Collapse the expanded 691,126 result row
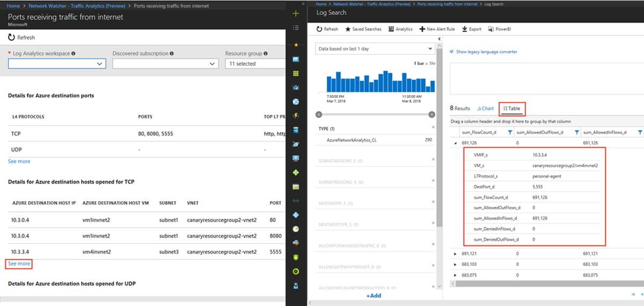 456,143
